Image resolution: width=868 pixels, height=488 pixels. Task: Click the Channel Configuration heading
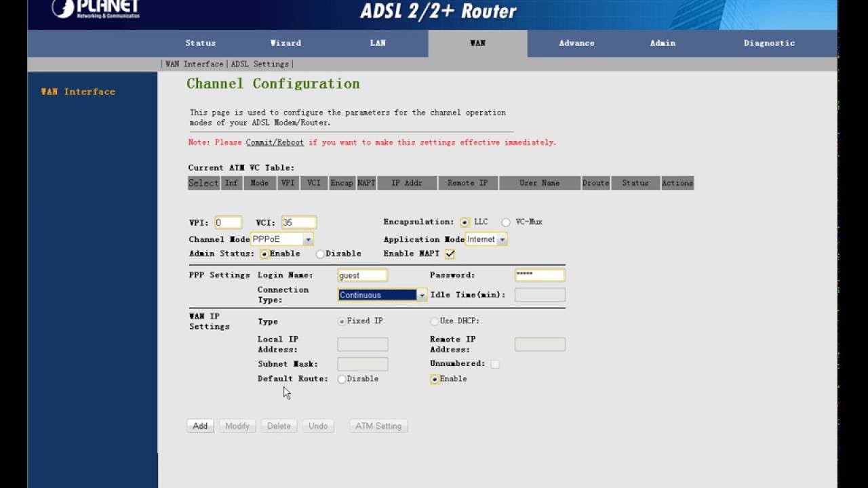click(273, 84)
